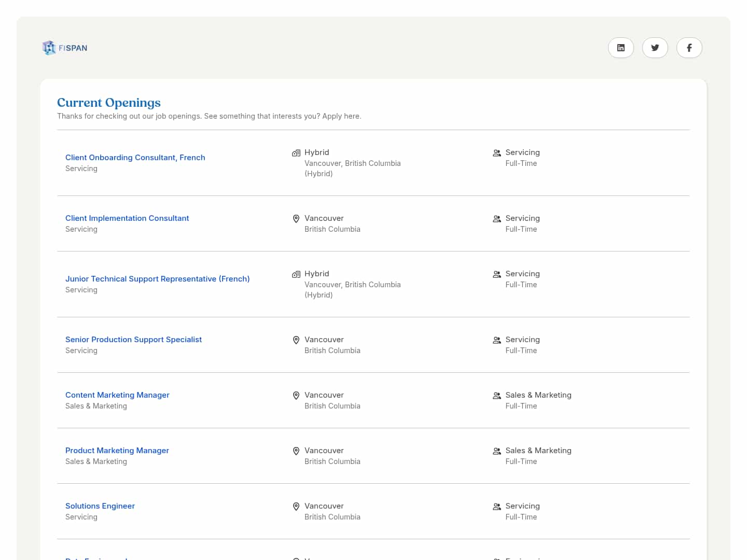Open Senior Production Support Specialist listing
This screenshot has height=560, width=747.
click(133, 340)
